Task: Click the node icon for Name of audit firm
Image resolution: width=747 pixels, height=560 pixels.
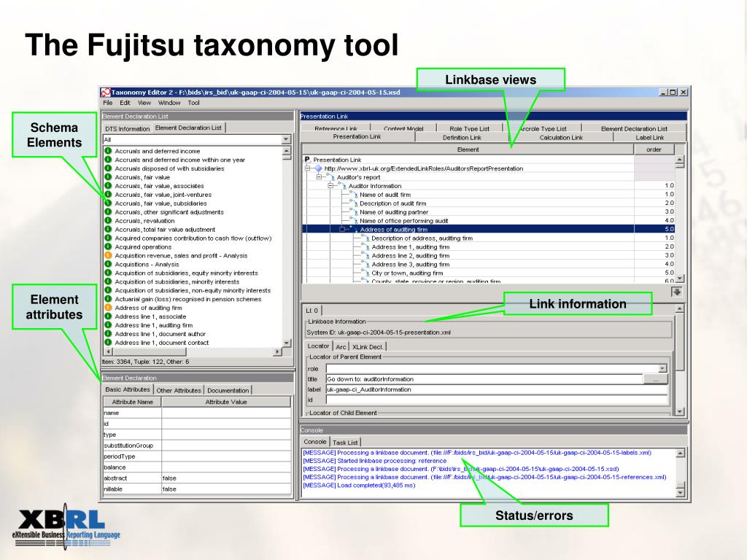Action: point(354,194)
